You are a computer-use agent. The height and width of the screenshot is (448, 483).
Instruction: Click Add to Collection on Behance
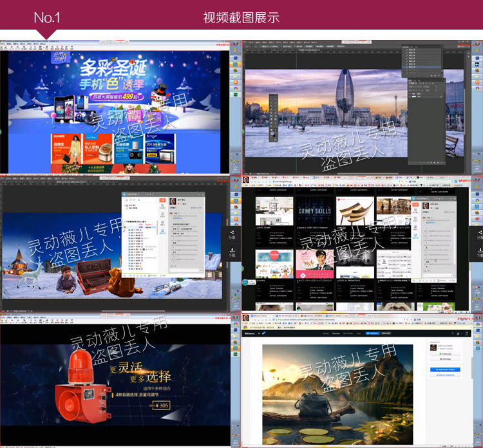click(x=445, y=375)
